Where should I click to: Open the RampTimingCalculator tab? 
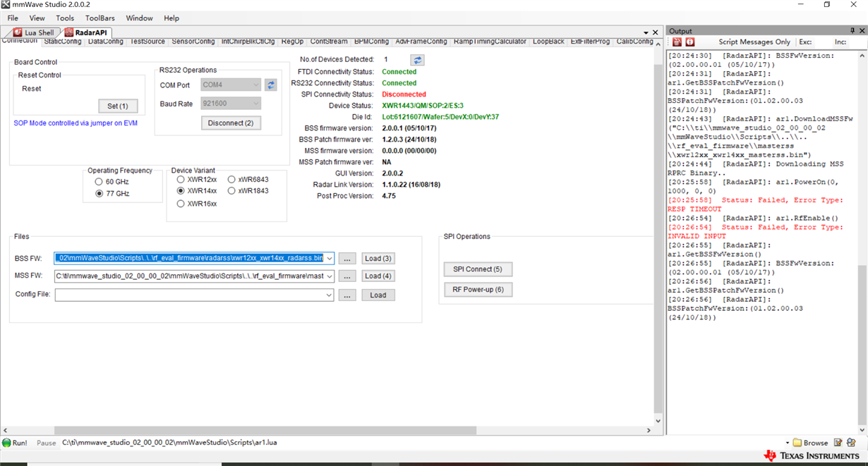[x=490, y=42]
